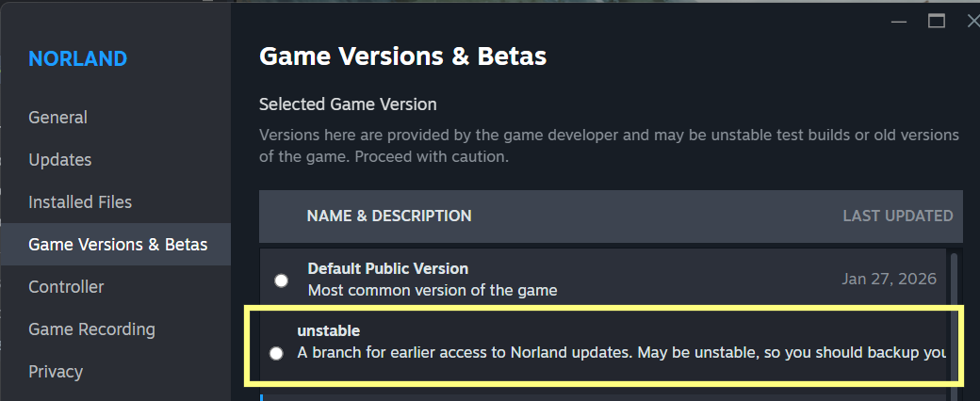Select the Default Public Version radio button
The image size is (980, 401).
281,281
